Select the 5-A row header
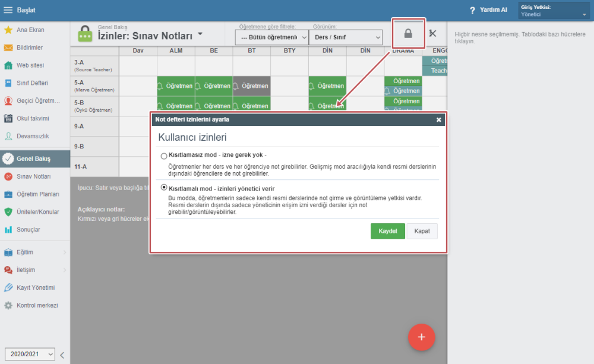Viewport: 594px width, 364px height. [94, 86]
